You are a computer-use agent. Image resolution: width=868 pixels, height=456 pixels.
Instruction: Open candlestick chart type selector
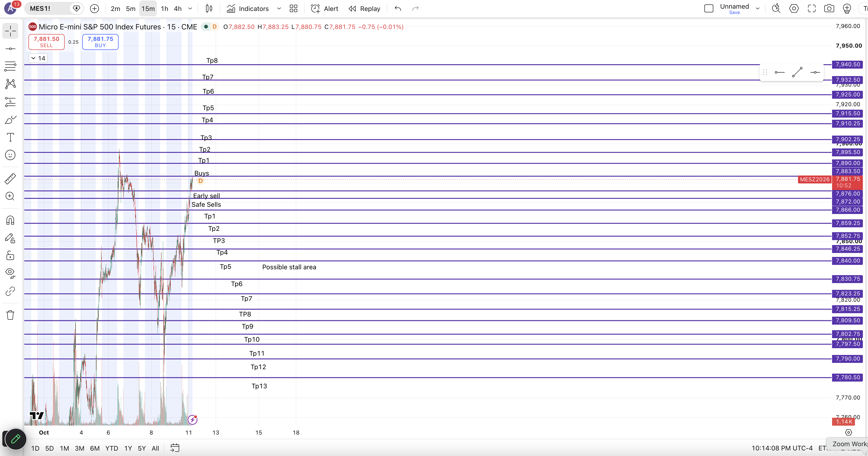[x=209, y=8]
